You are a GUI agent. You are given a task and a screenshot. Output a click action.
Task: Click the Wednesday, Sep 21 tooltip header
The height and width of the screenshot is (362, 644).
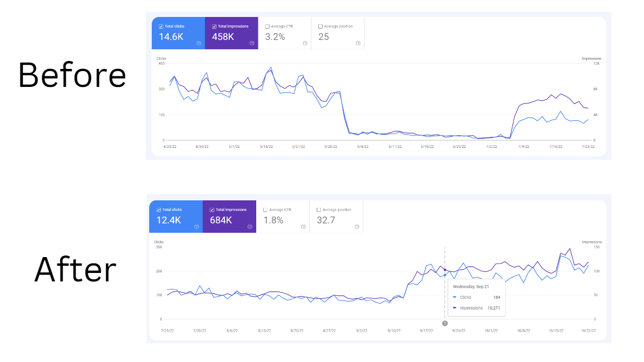pos(471,287)
